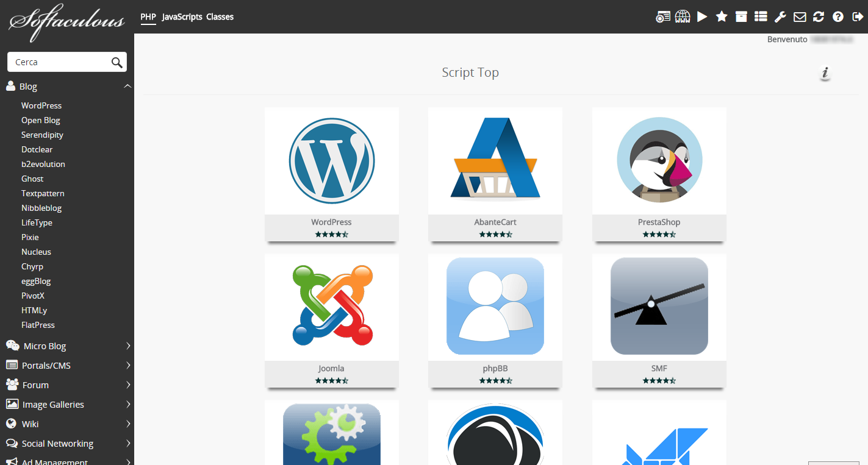Viewport: 868px width, 465px height.
Task: Click the Image Galleries picture icon
Action: [12, 404]
